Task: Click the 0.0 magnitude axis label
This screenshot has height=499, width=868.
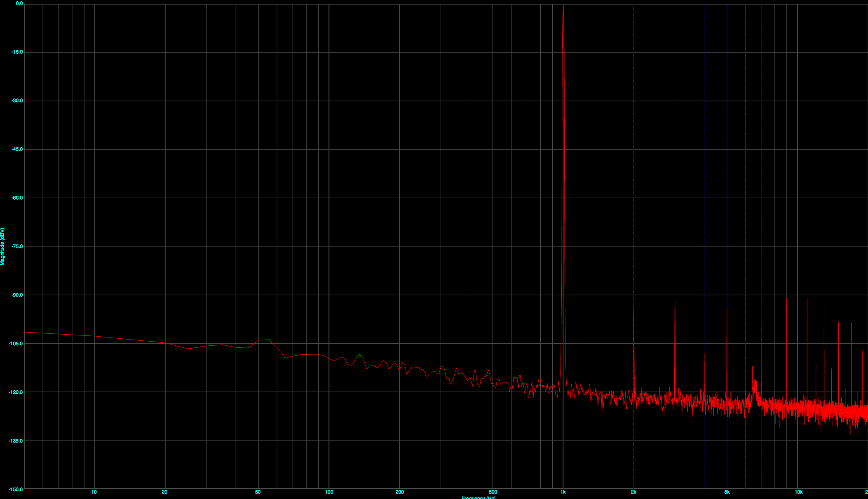Action: tap(19, 3)
